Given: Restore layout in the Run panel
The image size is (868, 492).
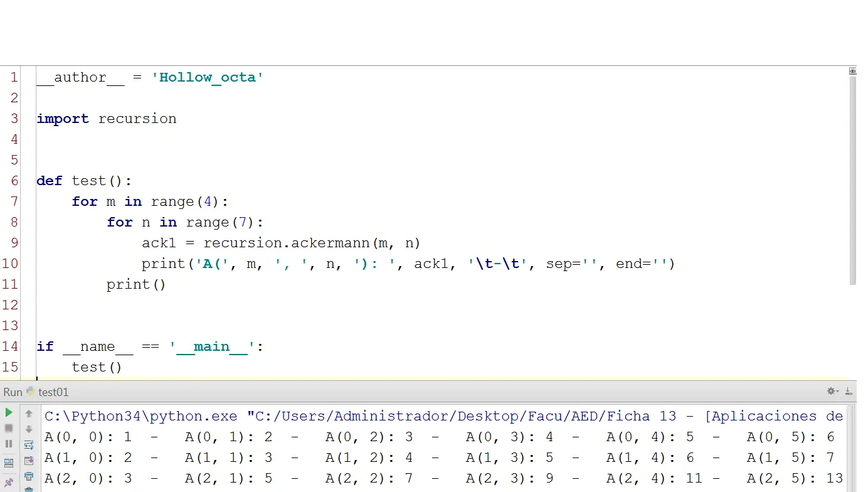Looking at the screenshot, I should (x=9, y=464).
